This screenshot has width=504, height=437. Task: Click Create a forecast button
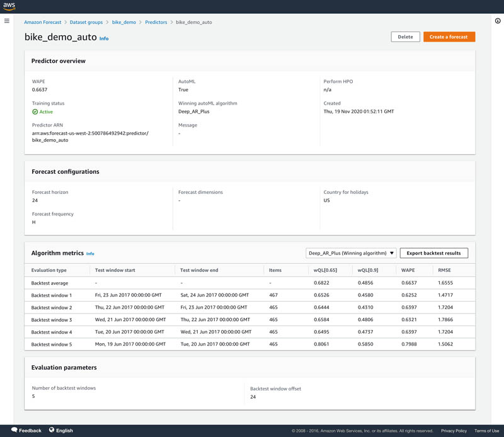(x=449, y=37)
